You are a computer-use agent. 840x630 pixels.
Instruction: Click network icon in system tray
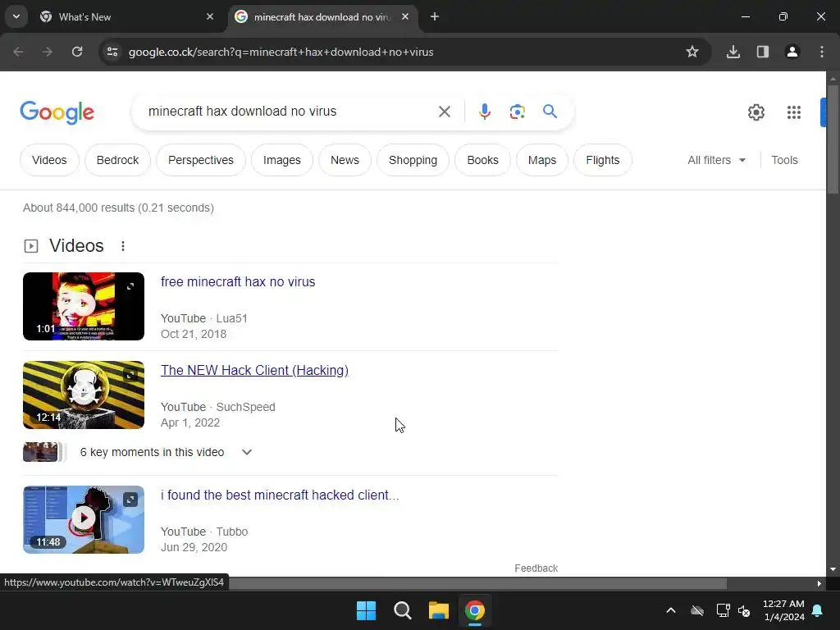(724, 610)
